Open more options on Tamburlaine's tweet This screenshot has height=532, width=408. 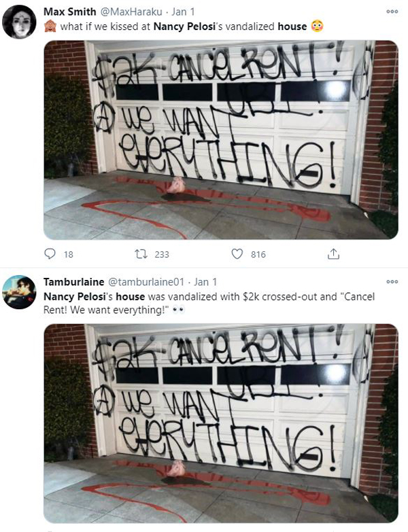(x=392, y=281)
